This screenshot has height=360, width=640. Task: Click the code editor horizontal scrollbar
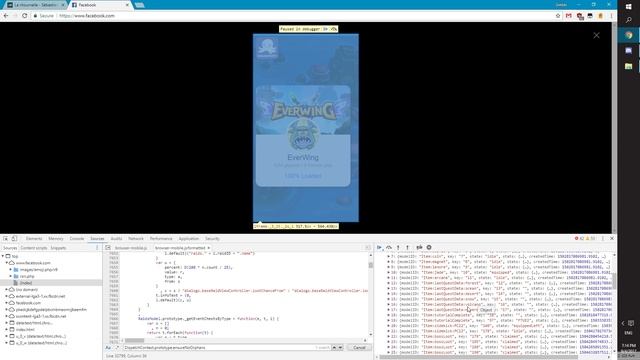point(134,340)
